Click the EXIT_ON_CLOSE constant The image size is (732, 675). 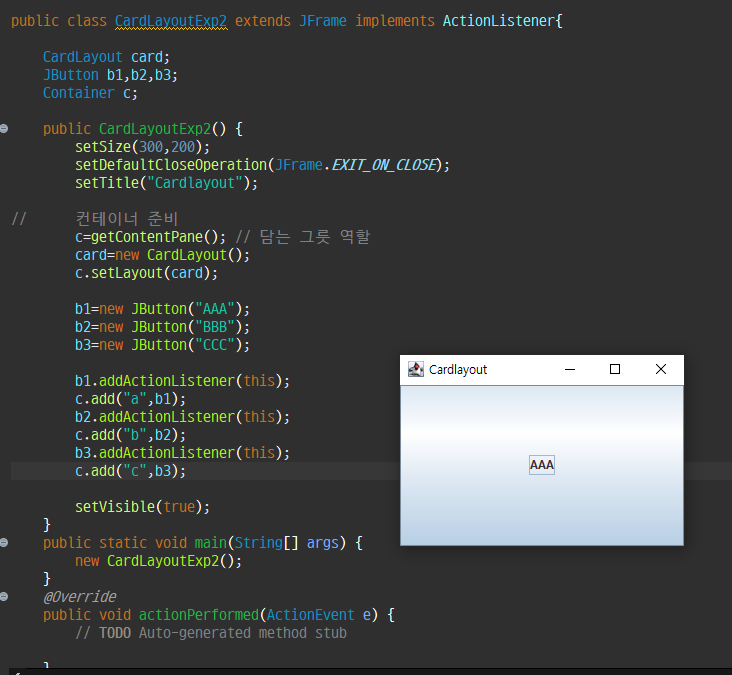click(x=384, y=165)
